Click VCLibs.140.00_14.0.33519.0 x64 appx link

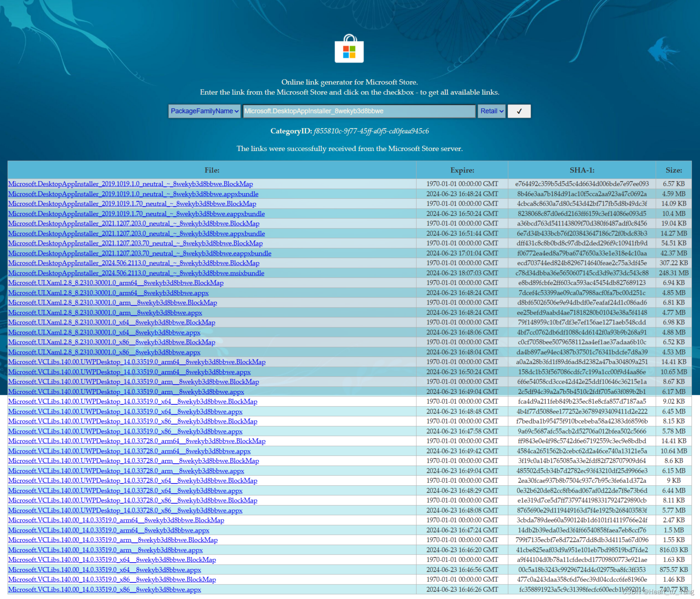tap(105, 570)
